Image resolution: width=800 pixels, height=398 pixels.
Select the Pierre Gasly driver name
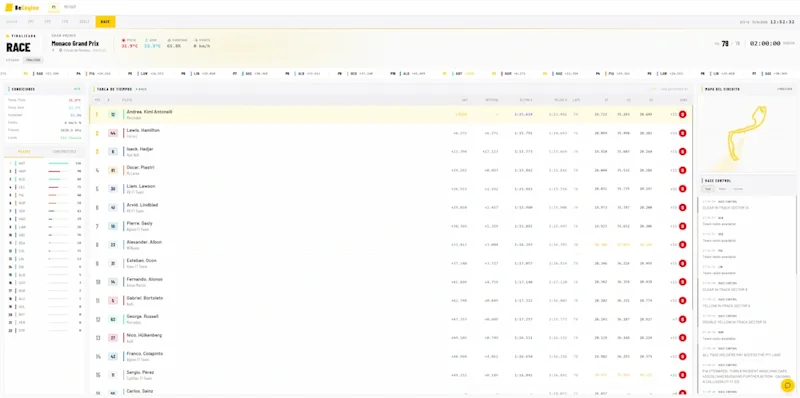(x=139, y=223)
